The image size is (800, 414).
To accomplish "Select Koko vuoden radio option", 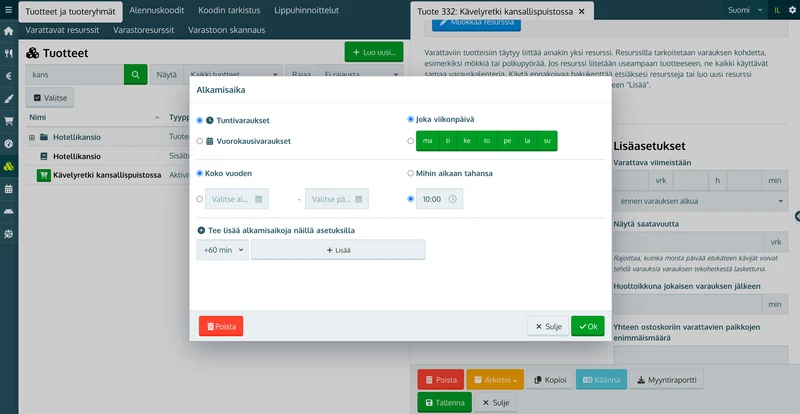I will pyautogui.click(x=199, y=173).
